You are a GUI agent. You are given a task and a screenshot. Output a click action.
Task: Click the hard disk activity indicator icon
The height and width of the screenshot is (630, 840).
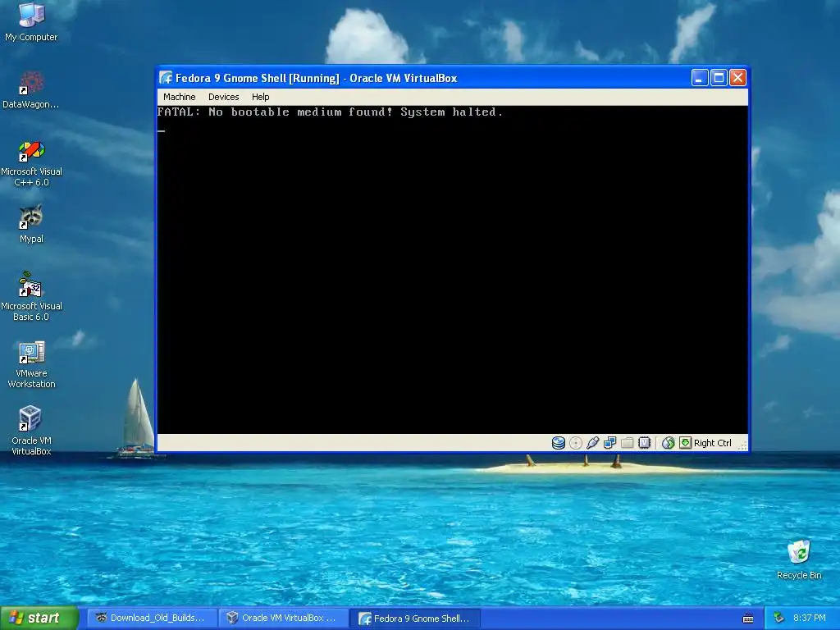[558, 443]
